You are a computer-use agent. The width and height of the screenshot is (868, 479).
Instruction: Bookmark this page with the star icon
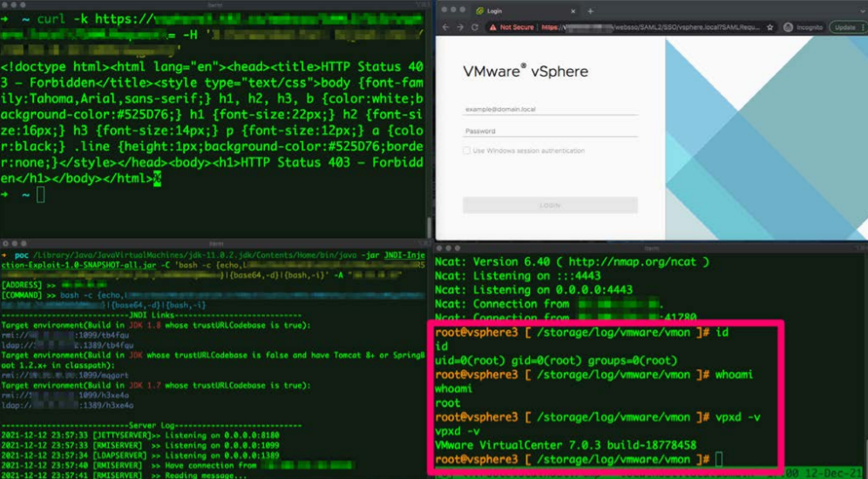[770, 27]
